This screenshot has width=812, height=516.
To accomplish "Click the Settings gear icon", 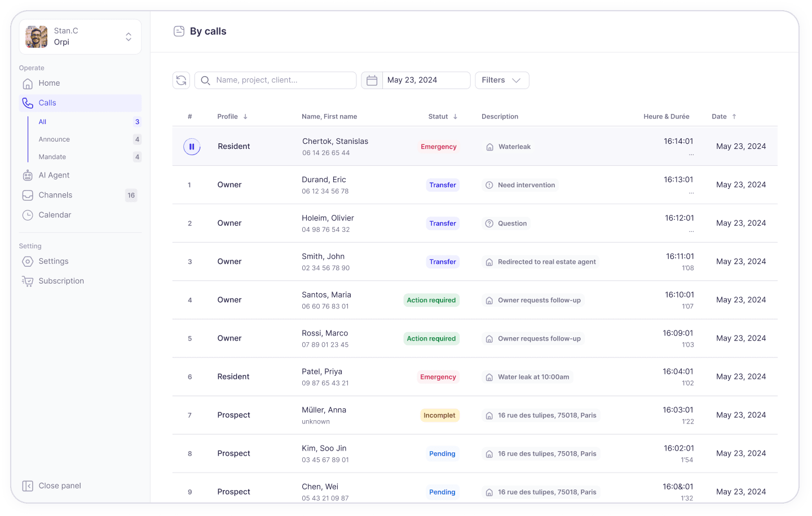I will point(28,262).
